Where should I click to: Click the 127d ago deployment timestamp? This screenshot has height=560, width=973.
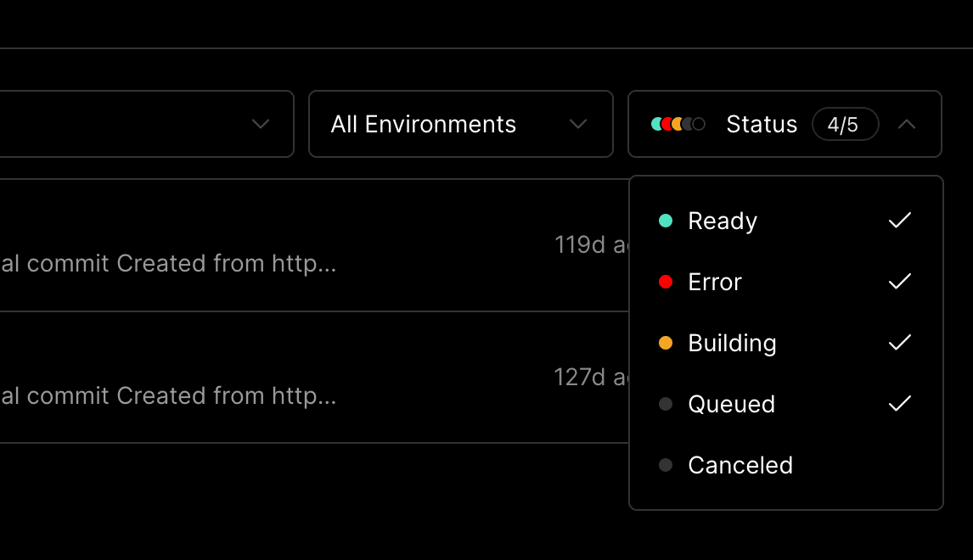[587, 376]
